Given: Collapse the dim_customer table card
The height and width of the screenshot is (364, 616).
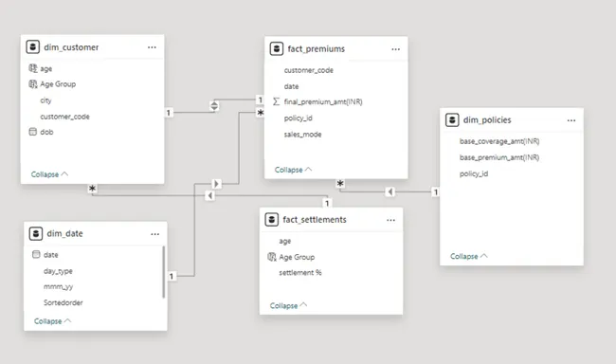Looking at the screenshot, I should point(49,174).
